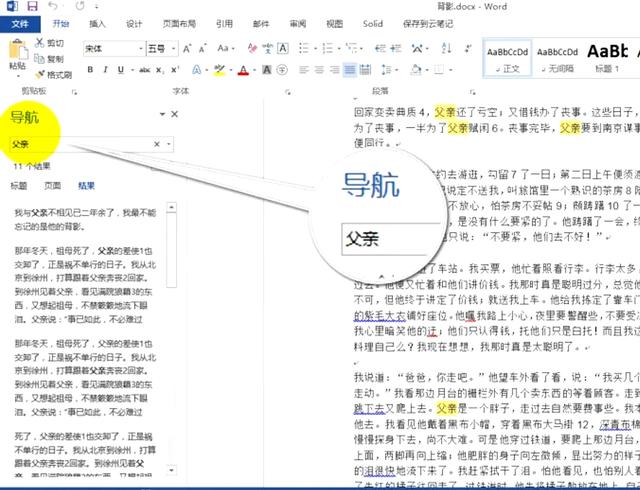Activate the Format Painter (格式刷)
Viewport: 640px width, 490px height.
53,75
